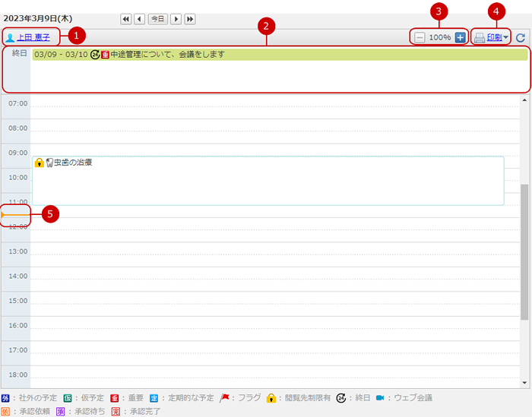The height and width of the screenshot is (417, 532).
Task: Zoom in with the plus button
Action: pos(460,37)
